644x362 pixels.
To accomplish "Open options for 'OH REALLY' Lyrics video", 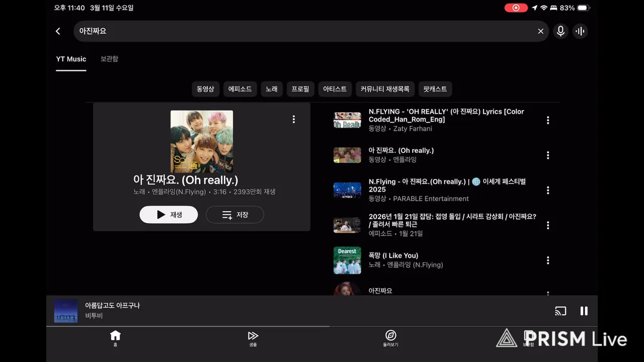I will point(548,120).
